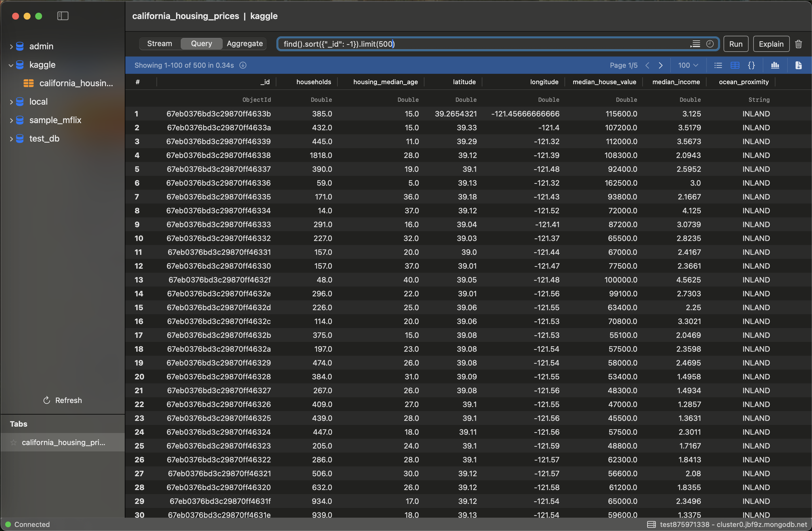The width and height of the screenshot is (812, 531).
Task: Click the california_housin collection table icon
Action: (29, 83)
